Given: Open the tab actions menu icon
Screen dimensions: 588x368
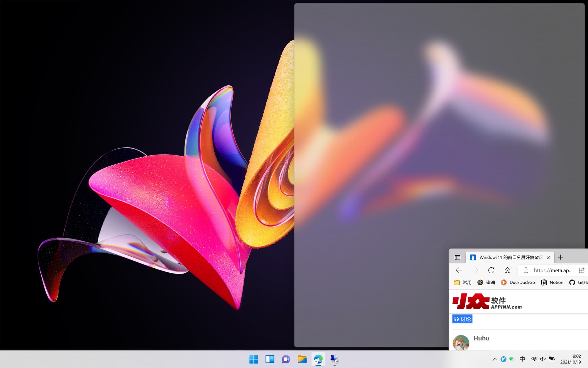Looking at the screenshot, I should (x=458, y=258).
